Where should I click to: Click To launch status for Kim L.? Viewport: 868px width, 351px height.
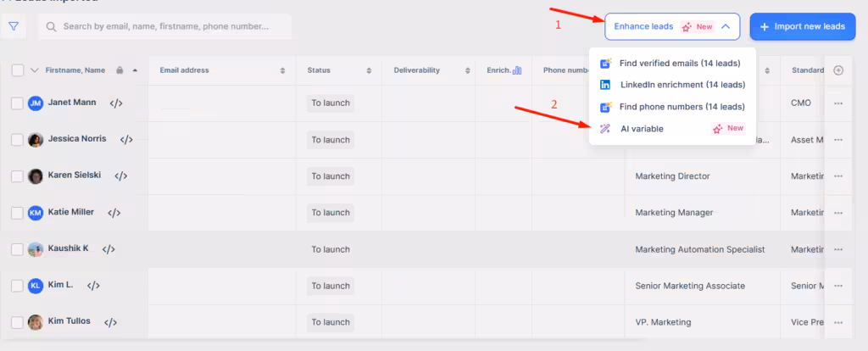tap(330, 286)
